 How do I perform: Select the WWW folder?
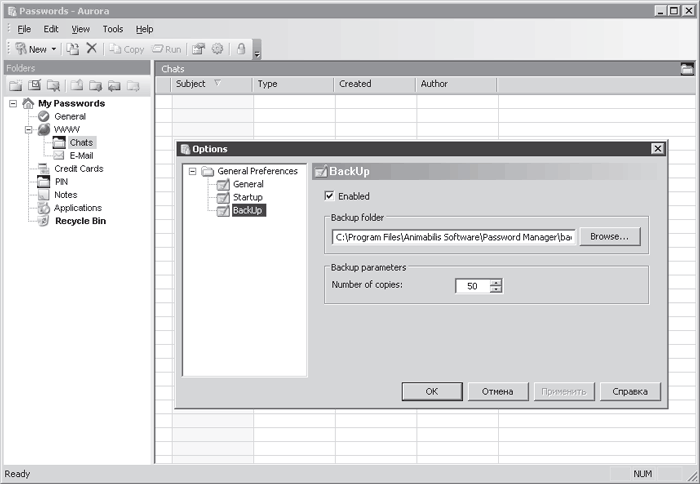(67, 129)
